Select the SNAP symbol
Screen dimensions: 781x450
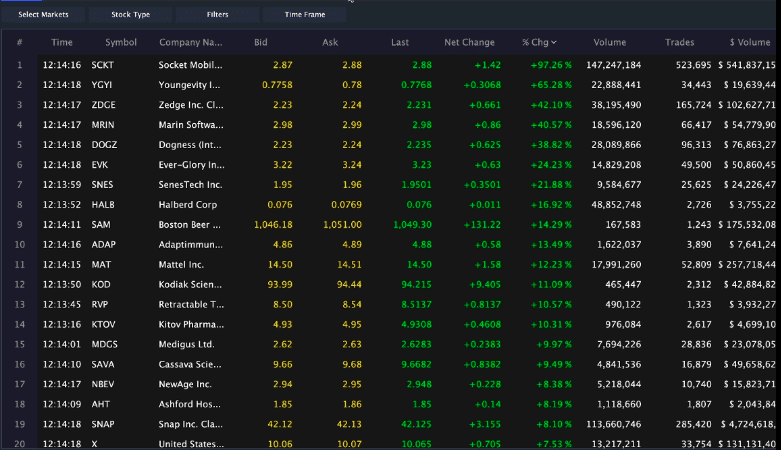pos(103,424)
